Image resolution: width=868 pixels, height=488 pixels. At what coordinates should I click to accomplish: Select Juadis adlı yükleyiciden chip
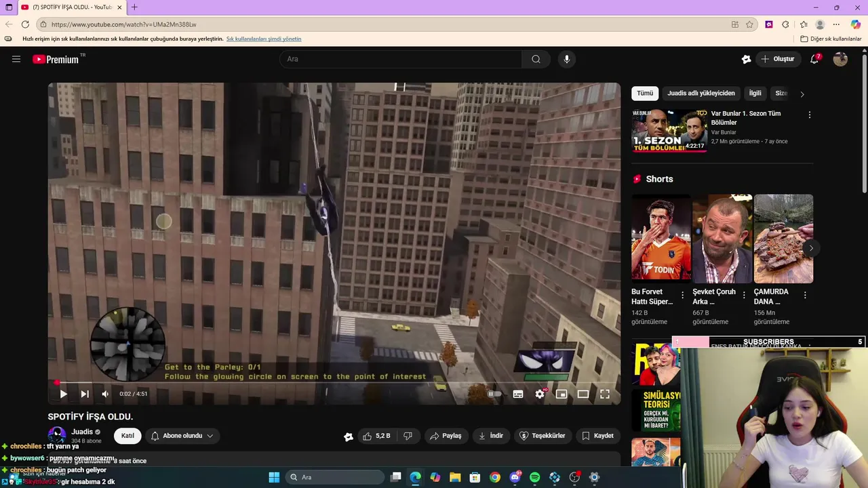[x=701, y=94]
